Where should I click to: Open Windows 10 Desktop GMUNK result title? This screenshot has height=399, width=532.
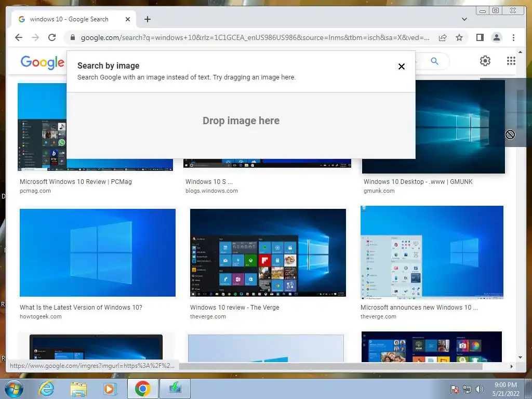click(x=418, y=181)
